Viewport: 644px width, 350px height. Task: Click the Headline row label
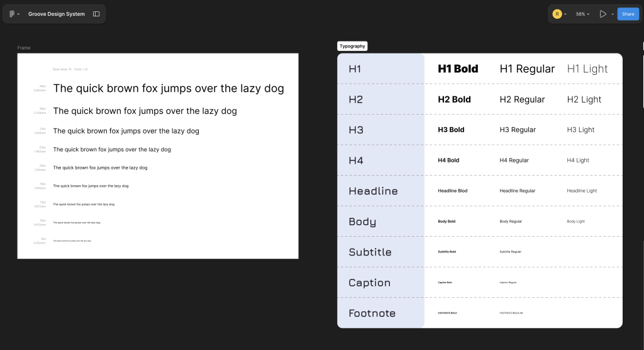[x=373, y=191]
